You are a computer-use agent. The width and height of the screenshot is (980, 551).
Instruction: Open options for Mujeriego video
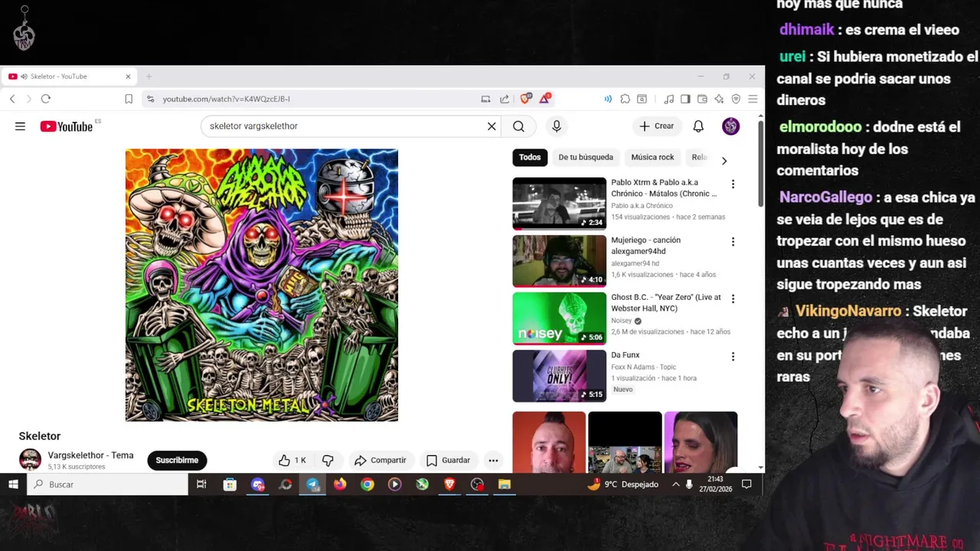(733, 241)
